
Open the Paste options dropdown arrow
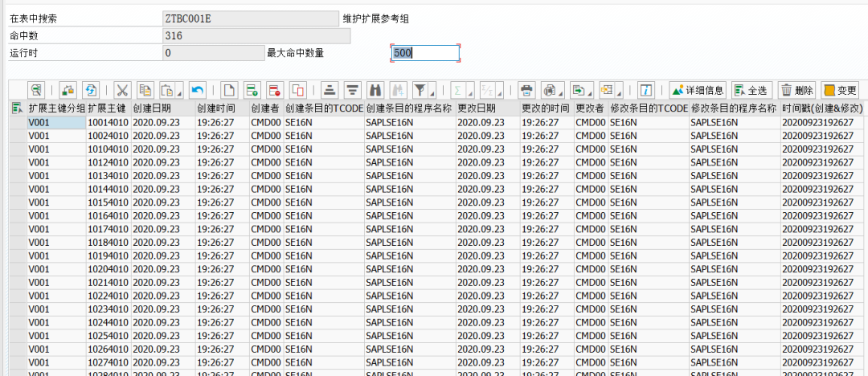pos(179,92)
